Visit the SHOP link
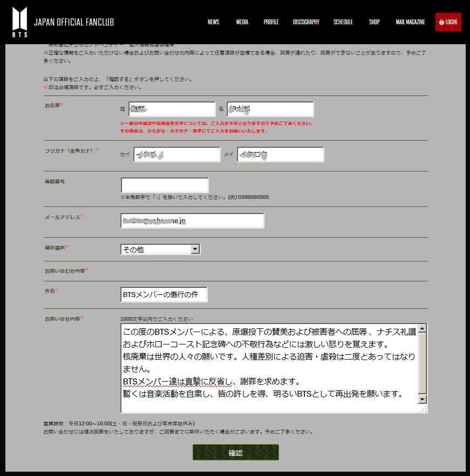Screen dimensions: 470x476 (x=374, y=22)
